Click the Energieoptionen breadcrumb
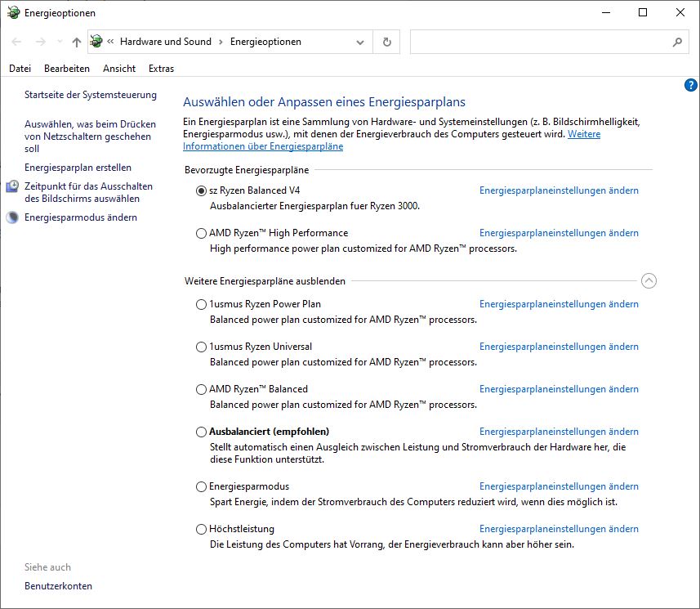 pyautogui.click(x=265, y=42)
